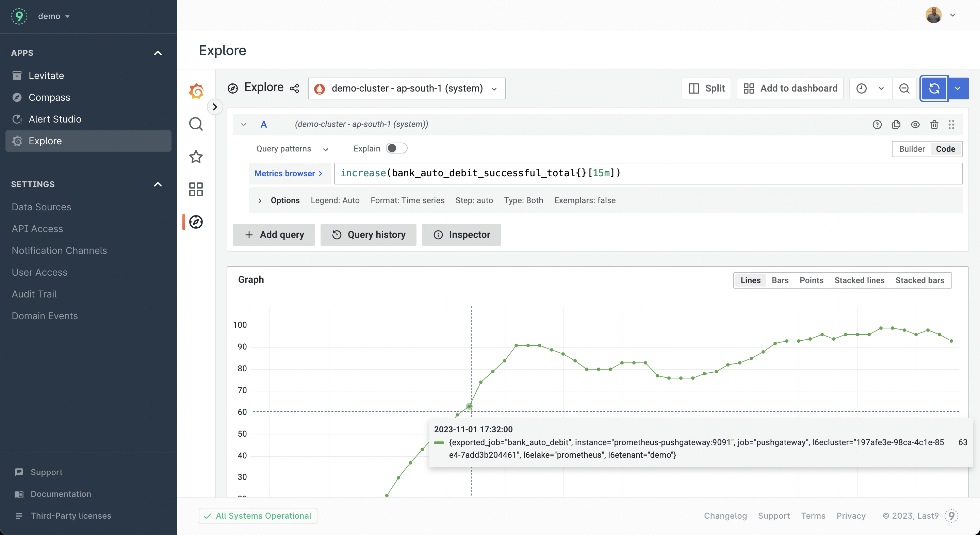The height and width of the screenshot is (535, 980).
Task: Select Lines graph style
Action: [x=750, y=280]
